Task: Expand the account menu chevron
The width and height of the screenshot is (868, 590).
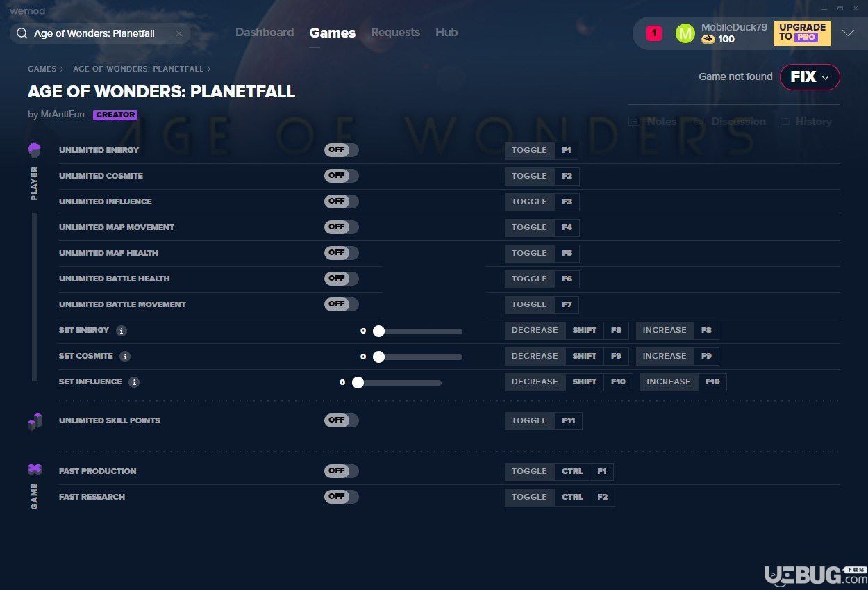Action: coord(848,33)
